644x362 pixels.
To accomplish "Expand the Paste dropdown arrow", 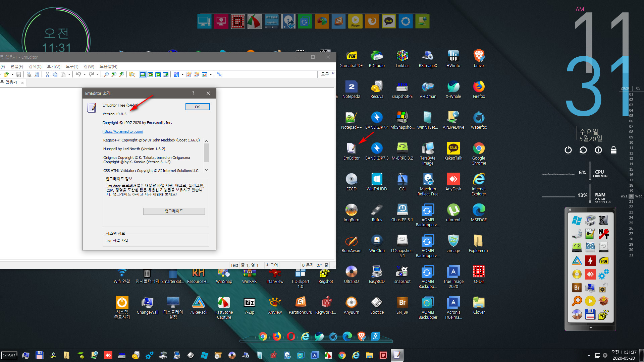I will (69, 74).
